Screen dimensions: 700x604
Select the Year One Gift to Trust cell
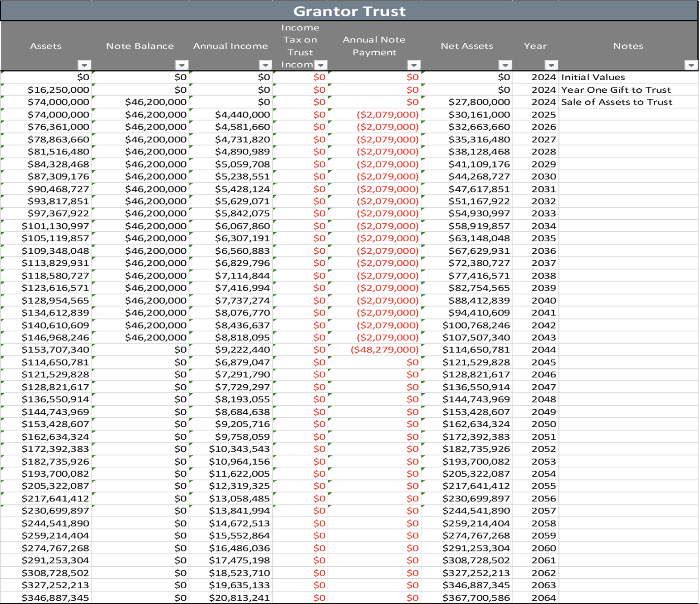[x=616, y=90]
